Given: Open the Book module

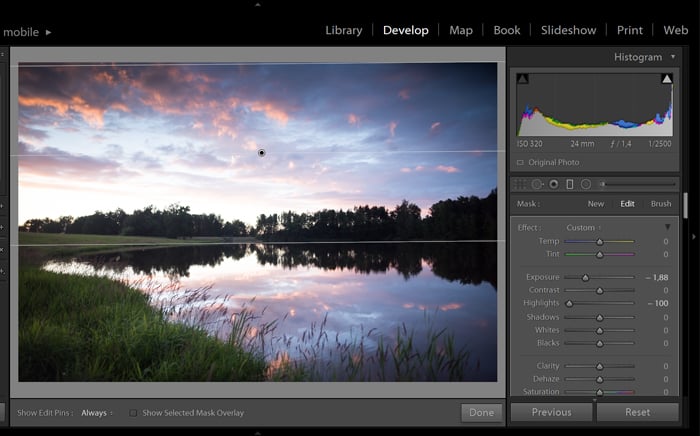Looking at the screenshot, I should (507, 30).
